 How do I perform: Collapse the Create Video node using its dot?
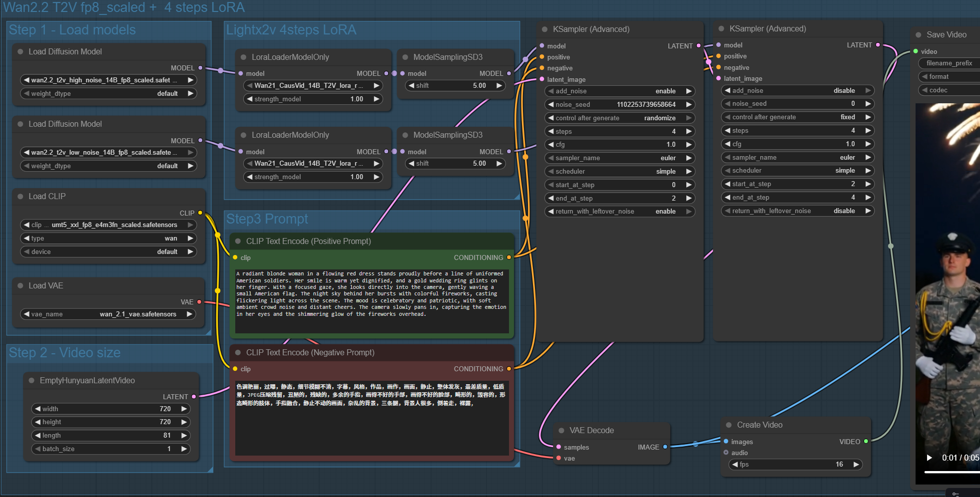[x=729, y=425]
